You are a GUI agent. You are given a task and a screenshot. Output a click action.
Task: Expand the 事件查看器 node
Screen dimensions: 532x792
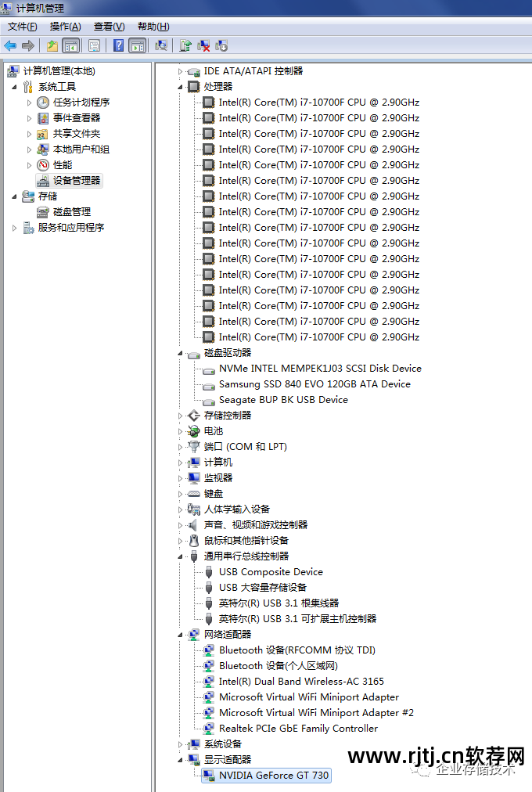pos(29,118)
